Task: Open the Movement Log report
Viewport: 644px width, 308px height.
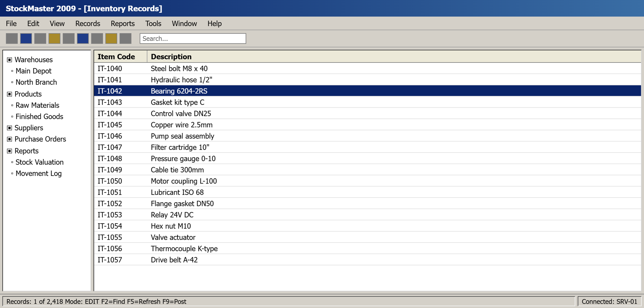Action: pos(38,174)
